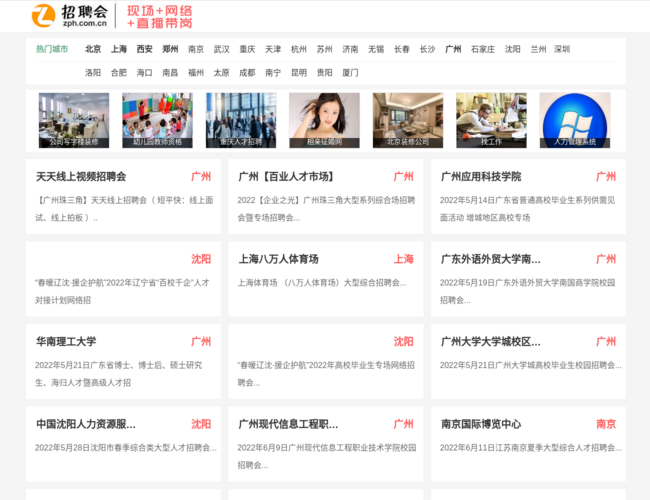Open 天津 city listings
The image size is (650, 500).
[x=273, y=49]
